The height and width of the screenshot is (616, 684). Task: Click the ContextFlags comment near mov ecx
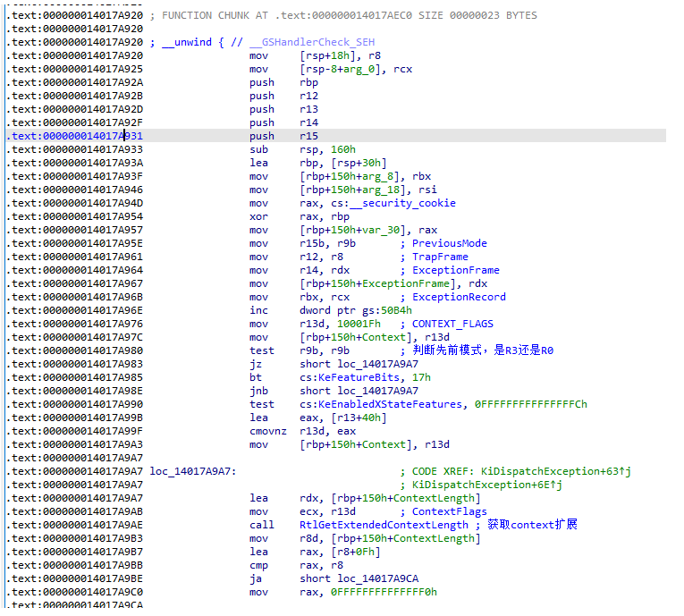[450, 511]
